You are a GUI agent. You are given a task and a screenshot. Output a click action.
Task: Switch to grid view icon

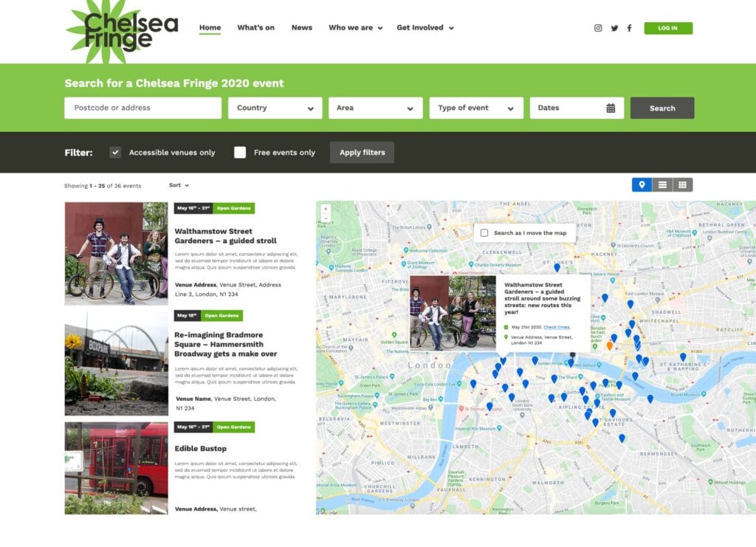pos(683,185)
